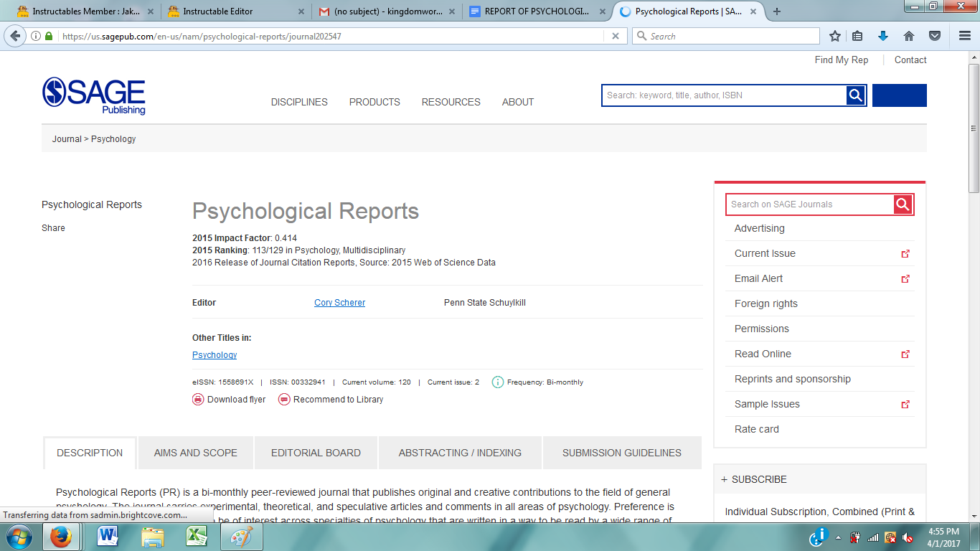Image resolution: width=980 pixels, height=551 pixels.
Task: Click the external link icon beside Current Issue
Action: [x=905, y=253]
